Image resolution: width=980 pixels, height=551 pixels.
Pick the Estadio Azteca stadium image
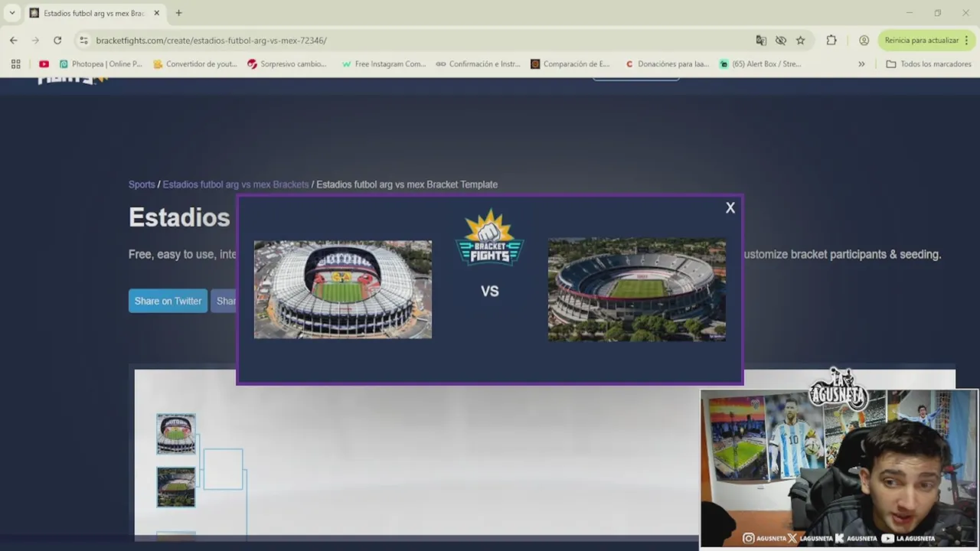coord(343,289)
